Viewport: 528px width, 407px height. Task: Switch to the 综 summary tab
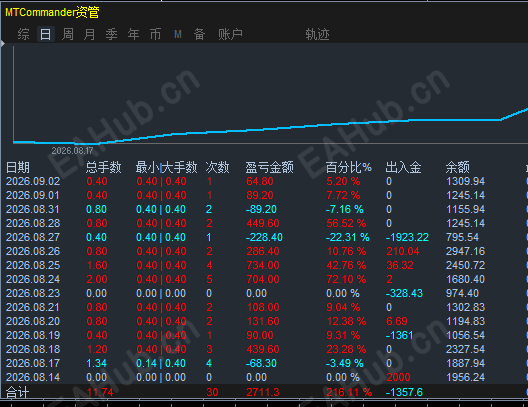23,34
